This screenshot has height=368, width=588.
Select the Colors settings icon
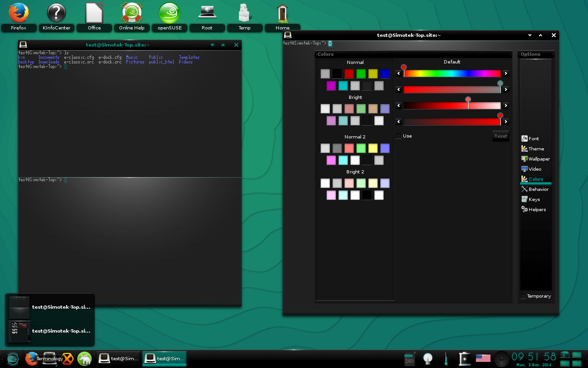pyautogui.click(x=534, y=179)
